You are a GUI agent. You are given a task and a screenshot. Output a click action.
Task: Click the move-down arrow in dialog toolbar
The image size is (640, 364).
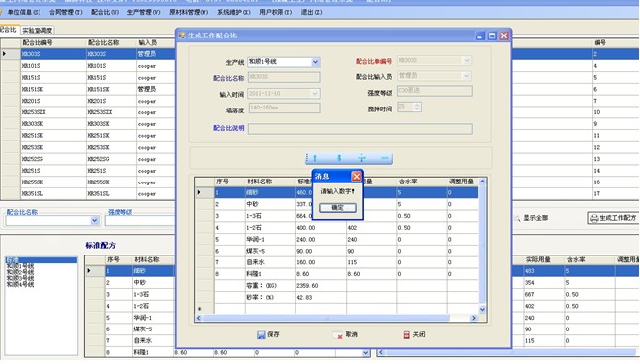click(x=339, y=158)
